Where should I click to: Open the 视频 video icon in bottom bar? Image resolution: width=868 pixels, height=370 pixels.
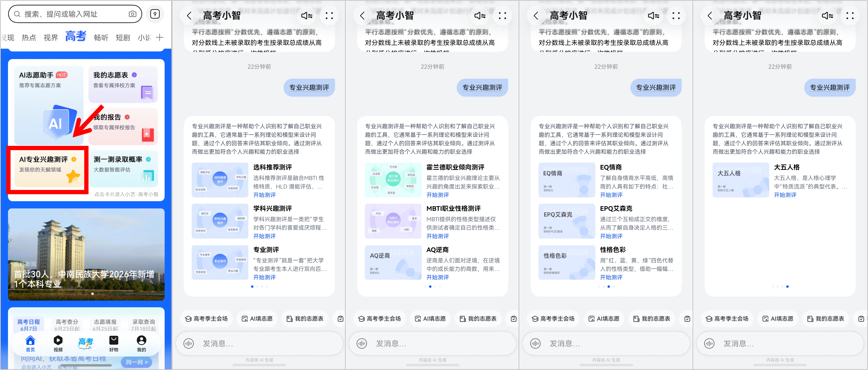(58, 344)
